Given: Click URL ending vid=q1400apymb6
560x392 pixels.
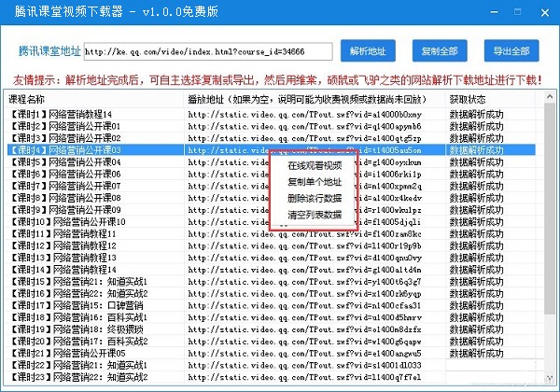Looking at the screenshot, I should (x=304, y=126).
